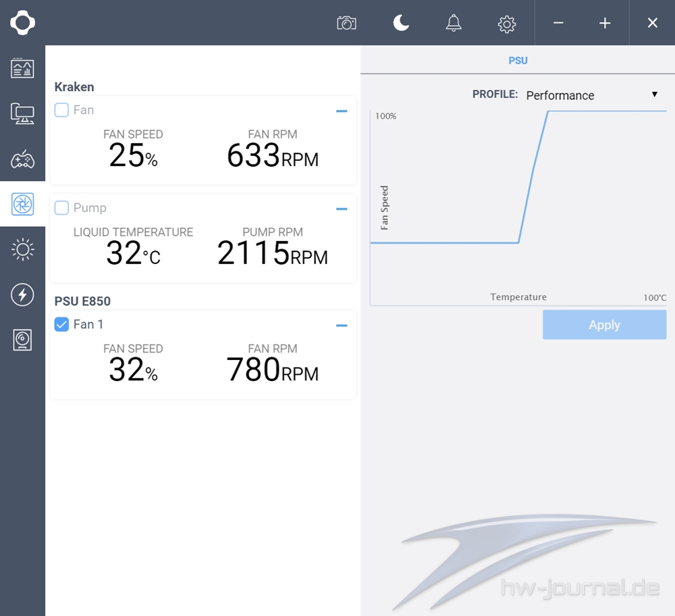
Task: Maximize the window with plus button
Action: coord(605,23)
